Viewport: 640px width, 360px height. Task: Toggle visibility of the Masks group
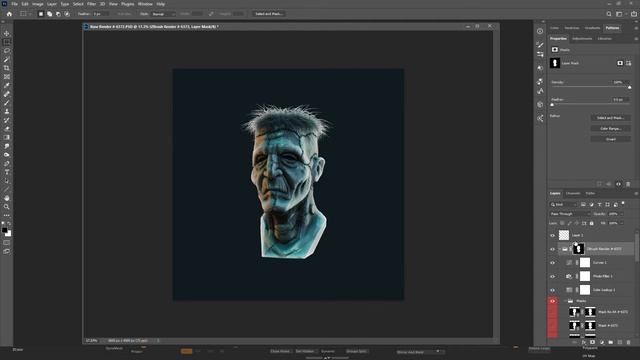click(x=552, y=301)
